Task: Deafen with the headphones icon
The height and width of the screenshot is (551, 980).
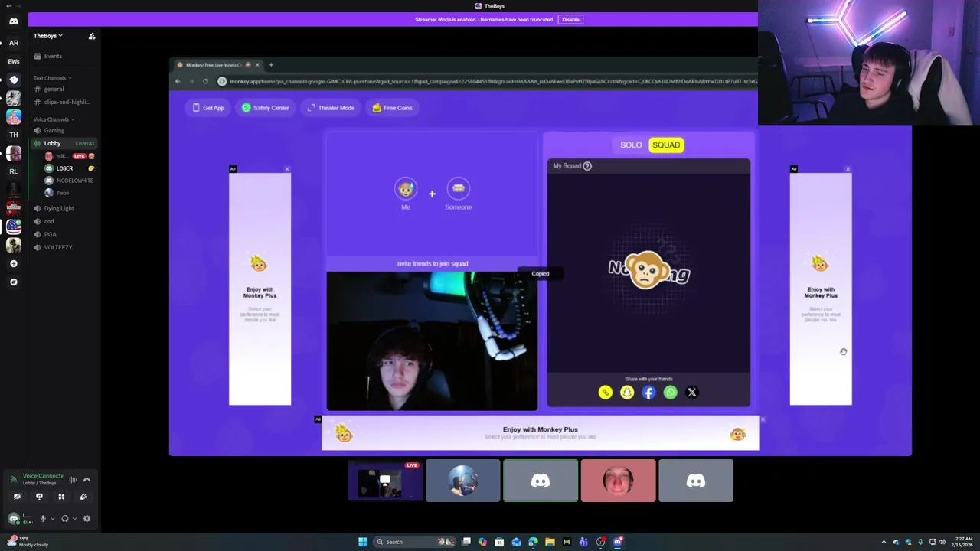Action: 65,519
